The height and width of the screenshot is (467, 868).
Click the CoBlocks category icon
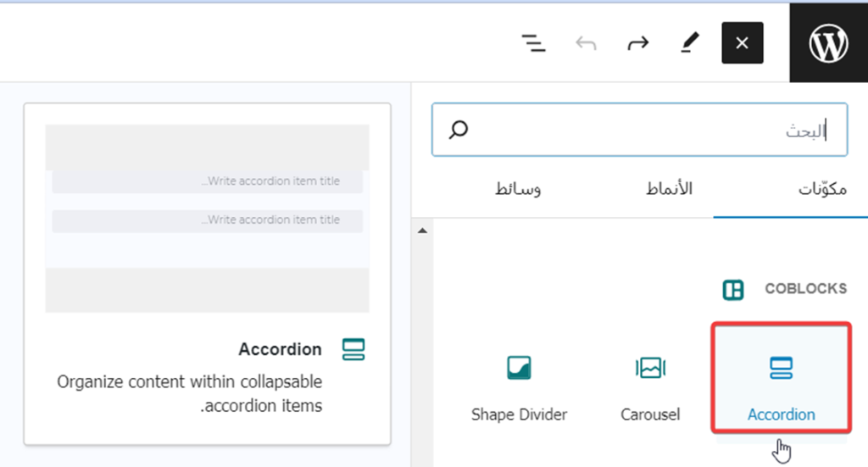732,290
